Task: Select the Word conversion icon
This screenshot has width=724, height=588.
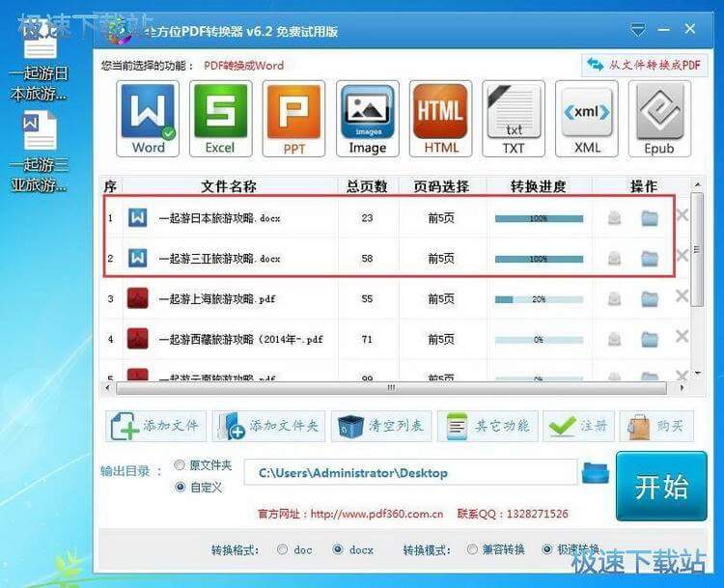Action: click(x=148, y=119)
